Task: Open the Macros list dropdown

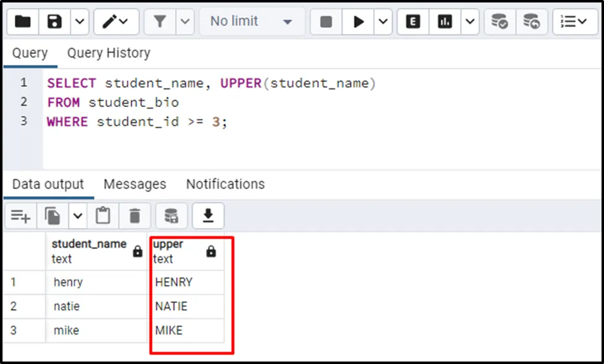Action: [574, 22]
